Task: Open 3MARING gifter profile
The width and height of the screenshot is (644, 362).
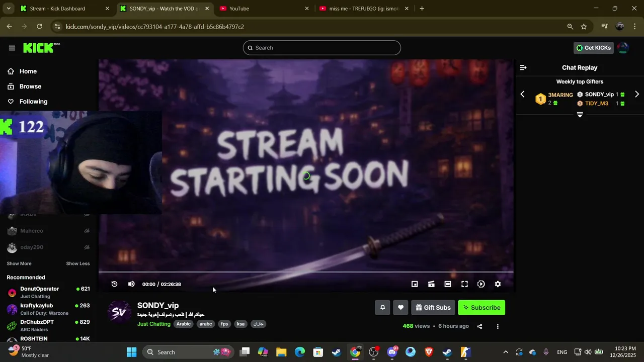Action: pyautogui.click(x=560, y=95)
